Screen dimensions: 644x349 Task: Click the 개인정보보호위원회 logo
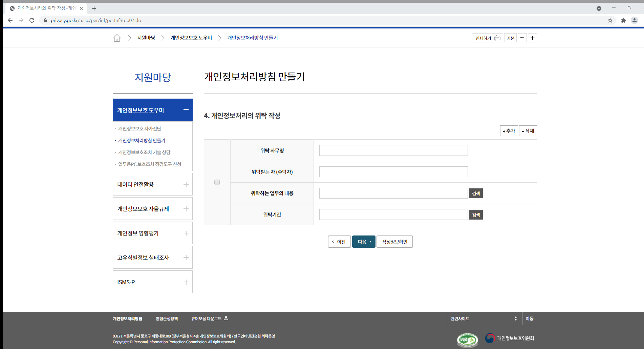pos(509,338)
